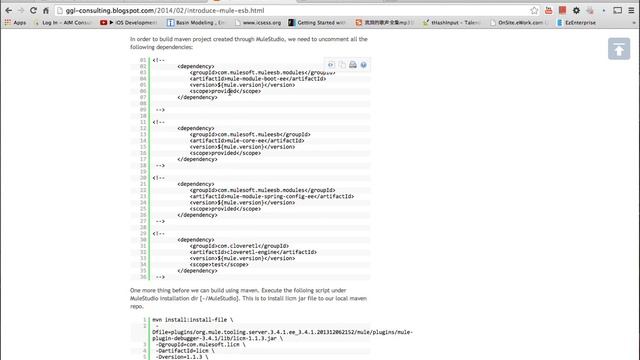Open the Log In - AIM Consulting bookmark

(x=62, y=23)
